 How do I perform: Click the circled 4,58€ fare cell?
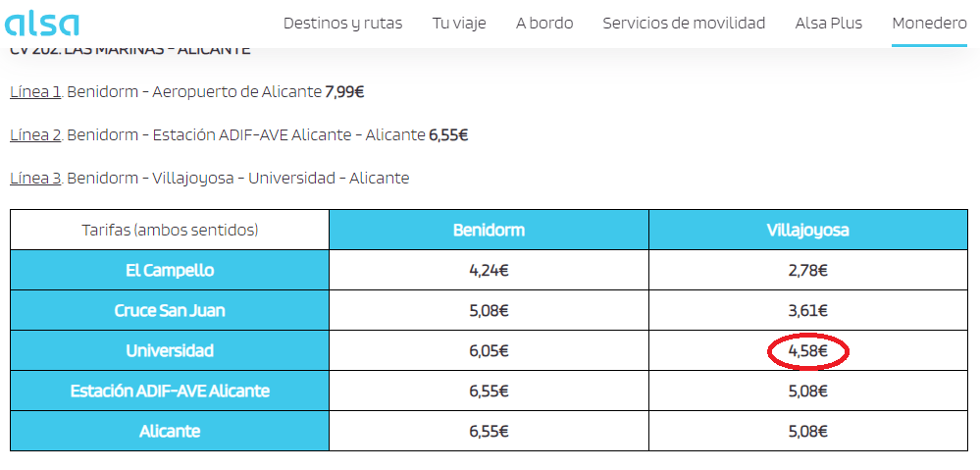[x=808, y=351]
